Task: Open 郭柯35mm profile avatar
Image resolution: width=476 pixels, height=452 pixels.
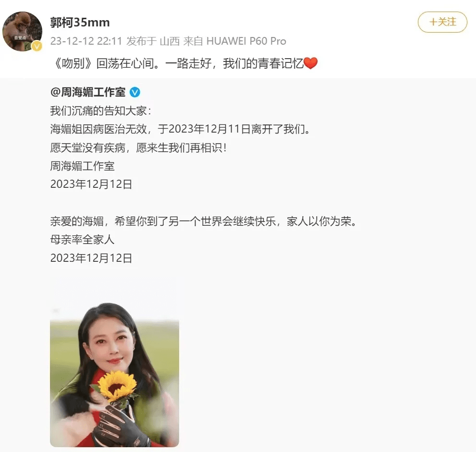Action: click(22, 31)
